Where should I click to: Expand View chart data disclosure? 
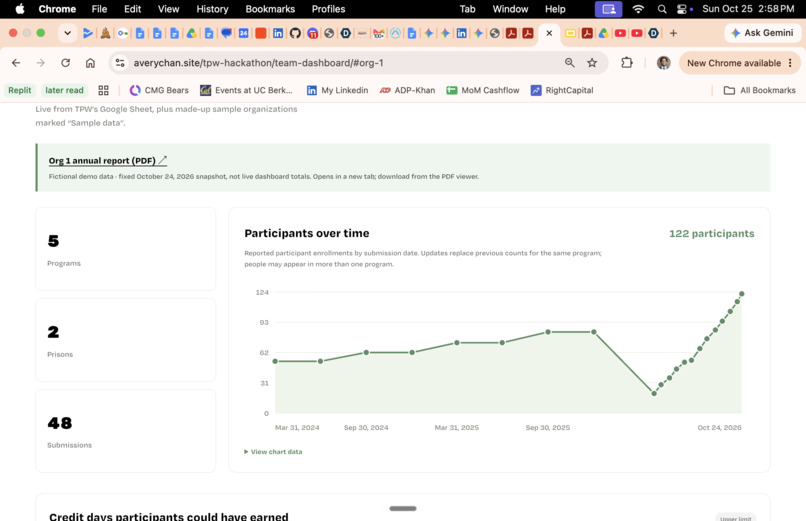pyautogui.click(x=273, y=452)
